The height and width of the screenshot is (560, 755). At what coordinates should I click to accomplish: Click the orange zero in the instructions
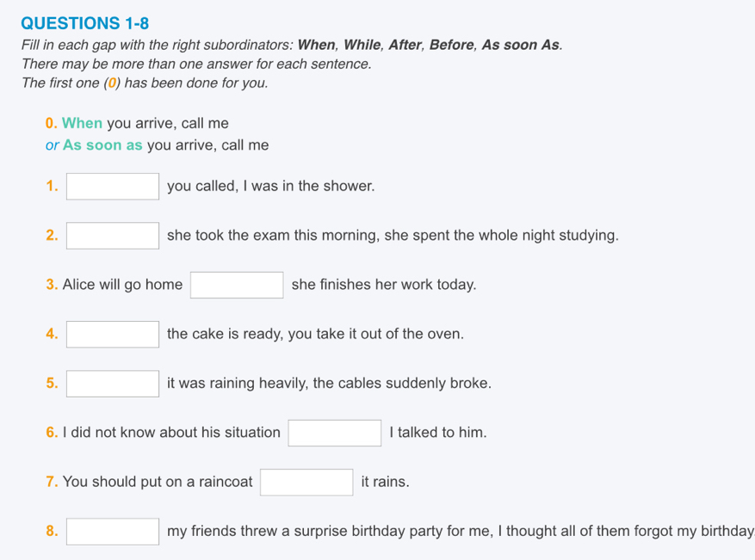112,83
